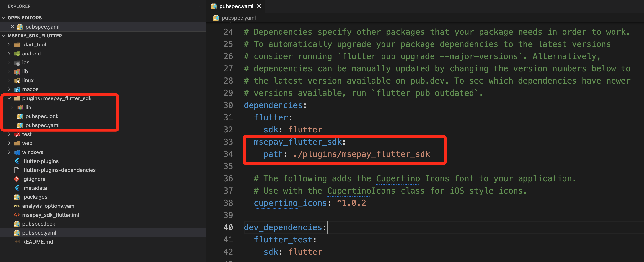Click the Explorer more actions ellipsis icon
This screenshot has height=262, width=644.
coord(197,6)
